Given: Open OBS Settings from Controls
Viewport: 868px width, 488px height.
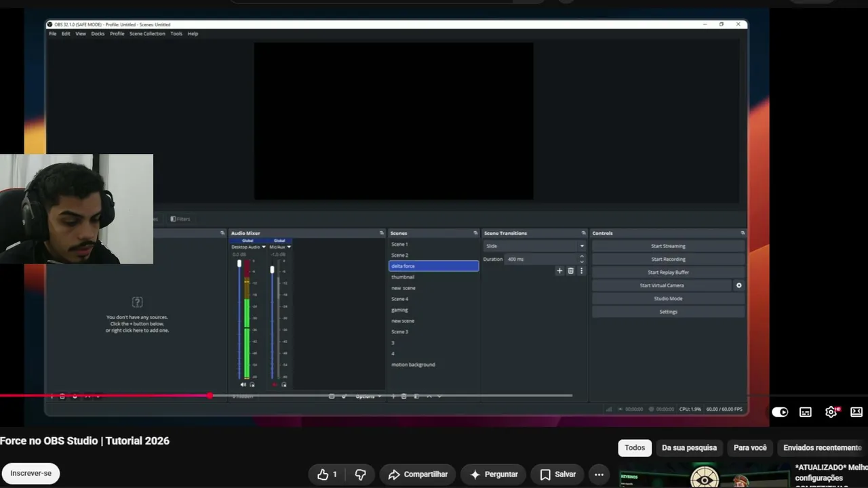Looking at the screenshot, I should point(668,312).
